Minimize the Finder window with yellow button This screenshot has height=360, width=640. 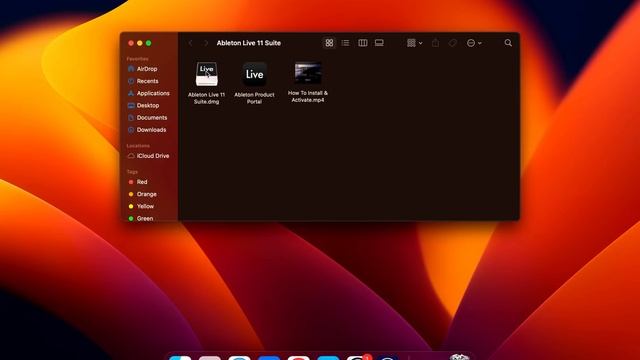pyautogui.click(x=140, y=43)
